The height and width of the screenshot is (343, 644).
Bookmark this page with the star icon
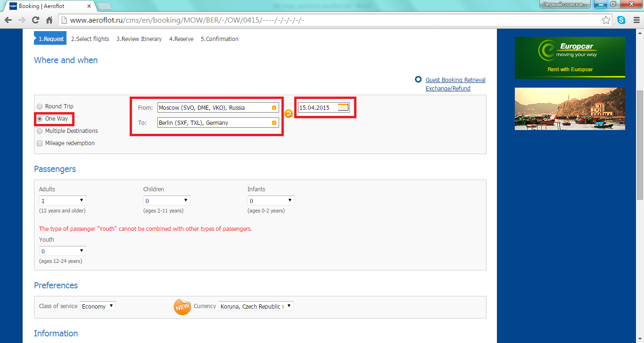tap(606, 20)
